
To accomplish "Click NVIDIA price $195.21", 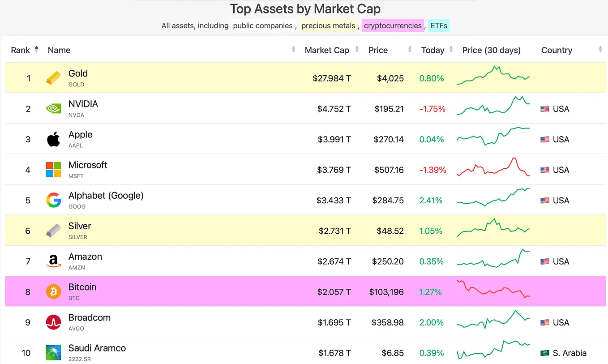I will pos(389,109).
